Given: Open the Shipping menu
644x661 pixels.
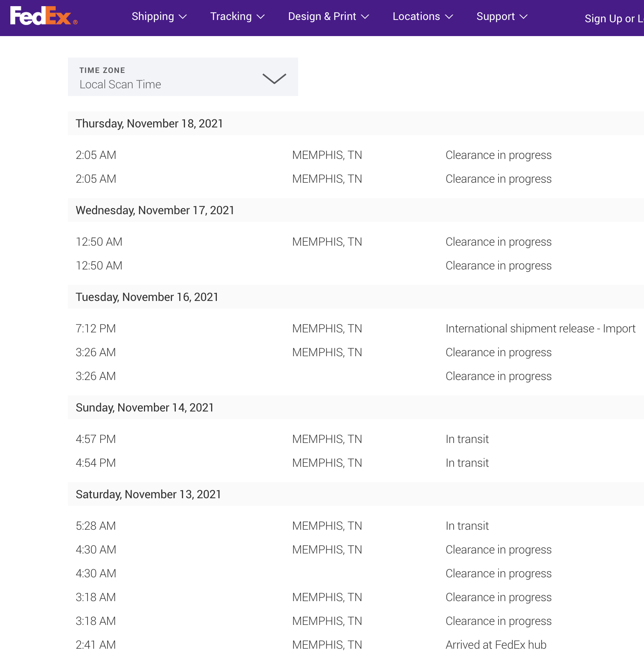Looking at the screenshot, I should pos(153,17).
